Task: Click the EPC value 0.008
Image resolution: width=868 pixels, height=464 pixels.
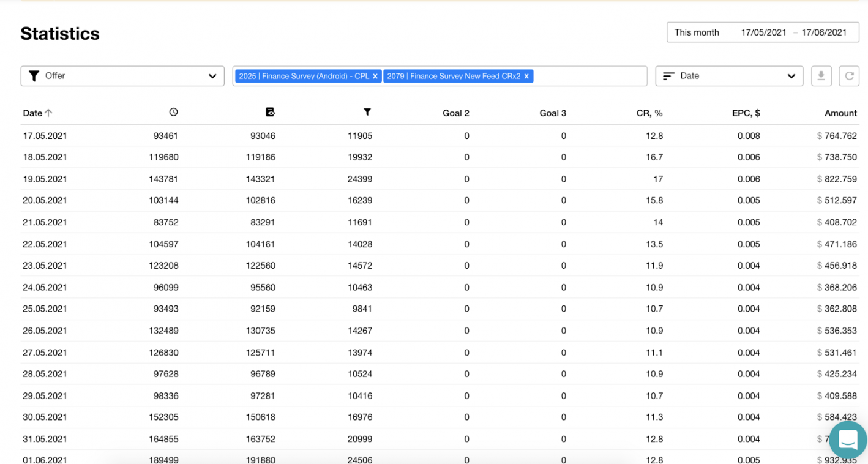Action: tap(749, 136)
